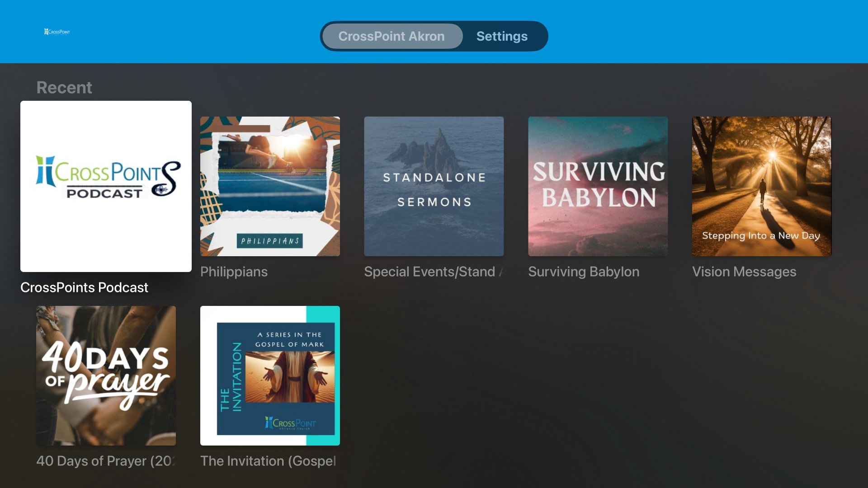The image size is (868, 488).
Task: Click the Vision Messages title label
Action: click(x=744, y=272)
